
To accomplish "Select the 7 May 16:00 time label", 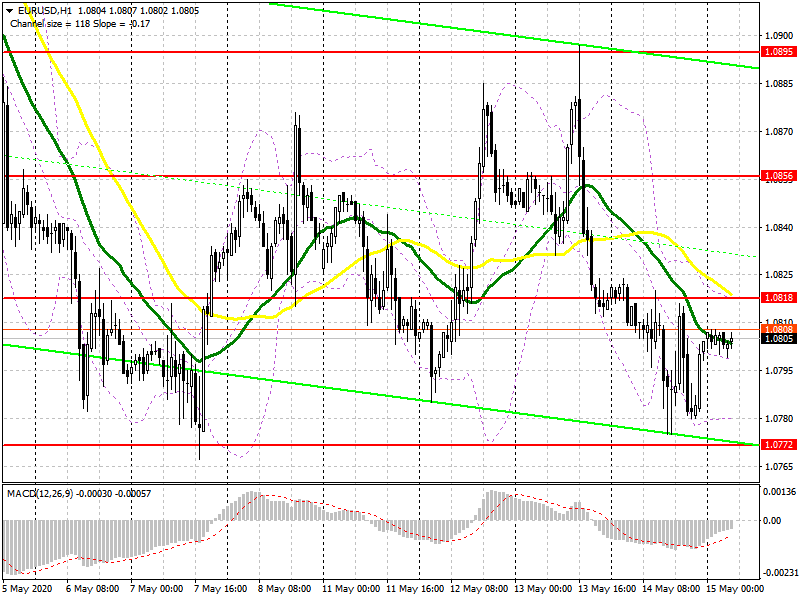I will pos(221,589).
